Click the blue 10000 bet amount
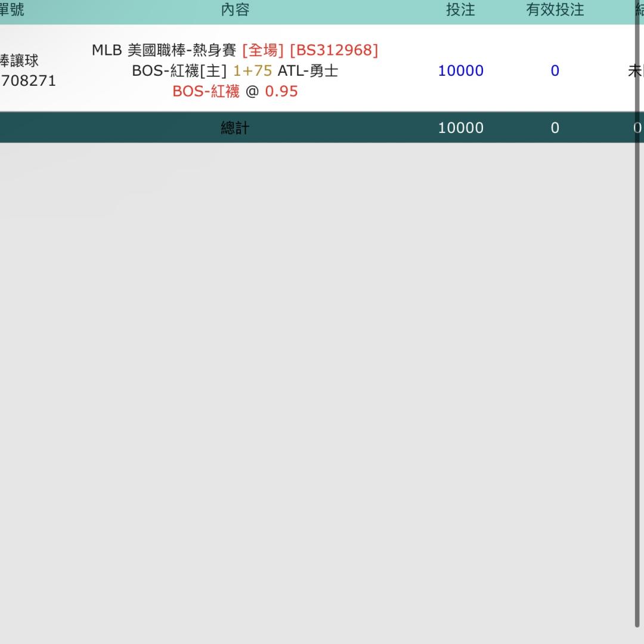 (x=460, y=70)
